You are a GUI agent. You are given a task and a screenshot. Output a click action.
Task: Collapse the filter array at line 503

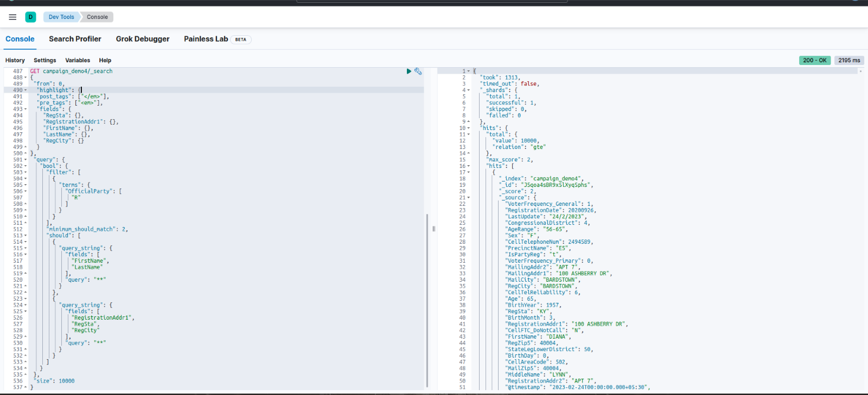[25, 172]
